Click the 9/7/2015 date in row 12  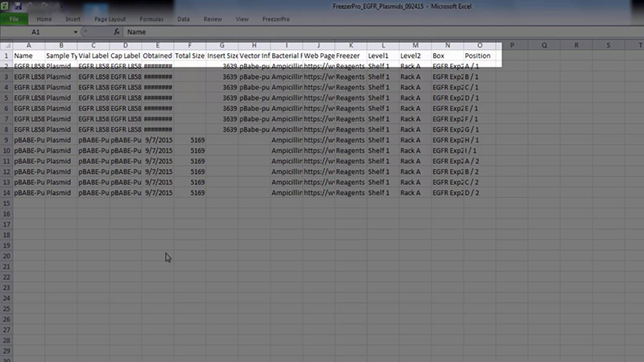pyautogui.click(x=158, y=171)
